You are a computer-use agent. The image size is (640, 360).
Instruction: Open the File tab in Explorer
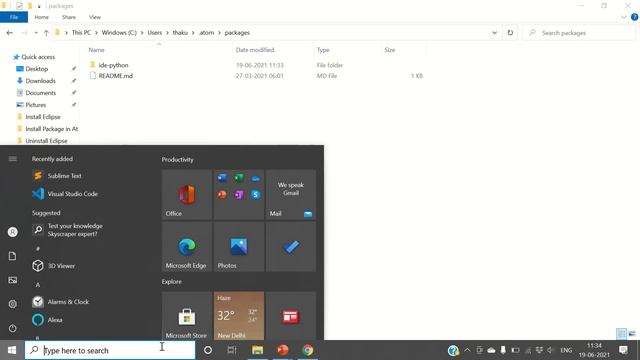[x=14, y=17]
